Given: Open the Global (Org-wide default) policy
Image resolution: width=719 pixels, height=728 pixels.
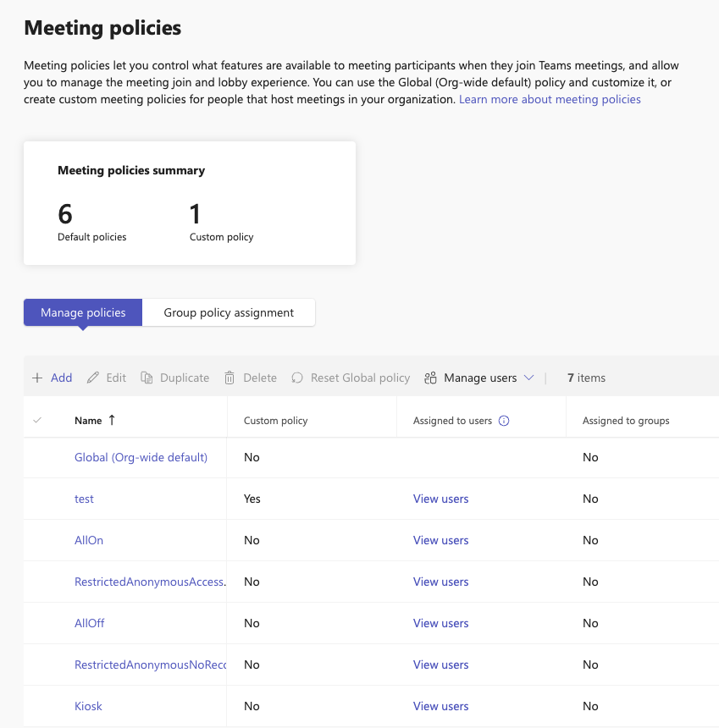Looking at the screenshot, I should (x=141, y=457).
